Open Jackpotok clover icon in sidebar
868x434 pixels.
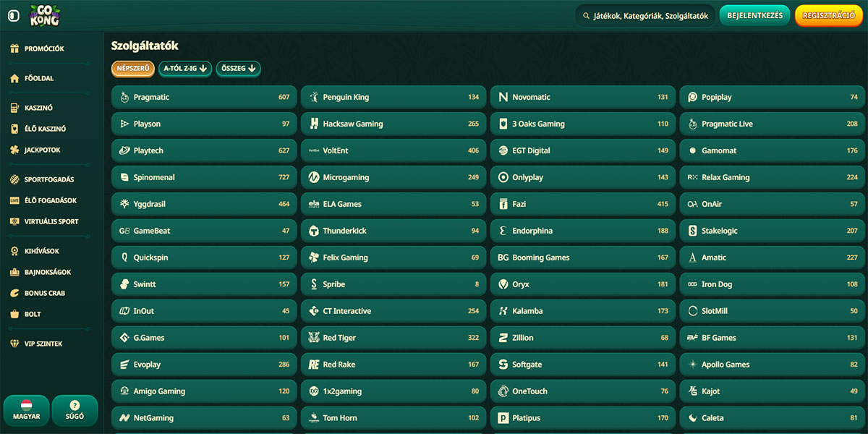click(14, 150)
